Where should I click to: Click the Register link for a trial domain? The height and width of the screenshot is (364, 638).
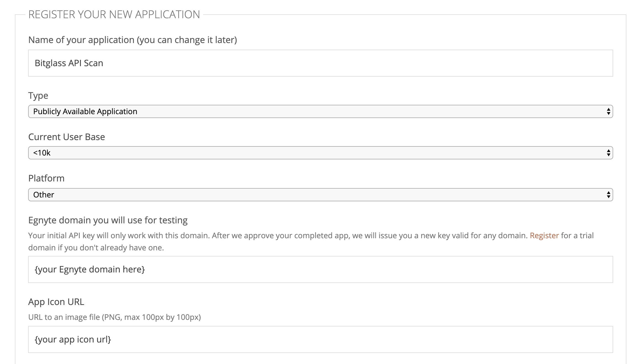coord(544,235)
